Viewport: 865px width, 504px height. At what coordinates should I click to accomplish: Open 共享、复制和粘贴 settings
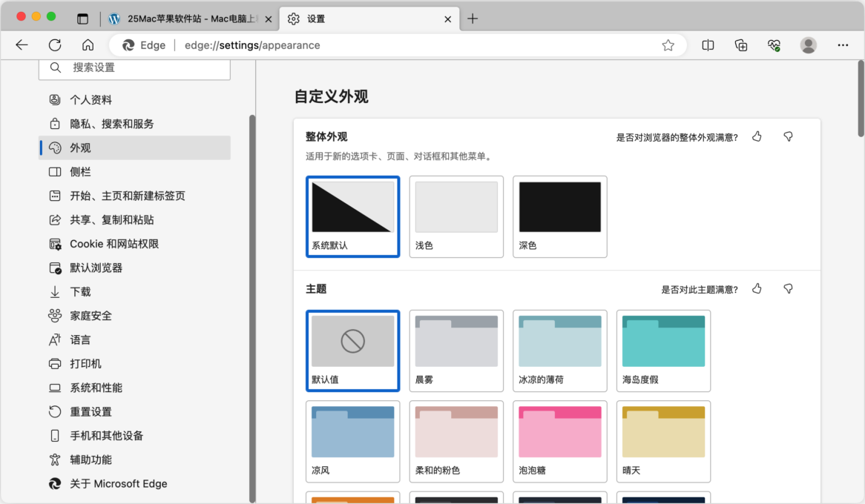pyautogui.click(x=134, y=220)
